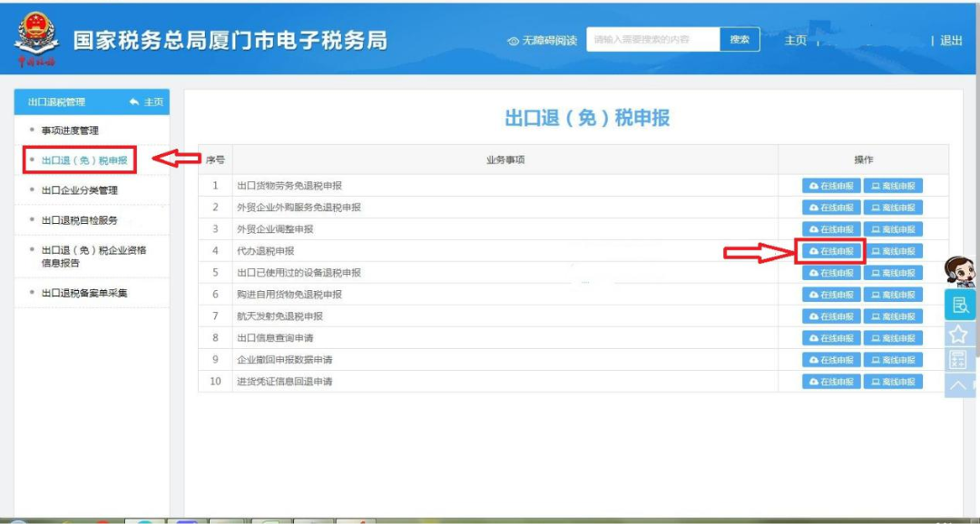This screenshot has height=524, width=980.
Task: Click the 出口退税管理 sidebar title
Action: tap(57, 102)
